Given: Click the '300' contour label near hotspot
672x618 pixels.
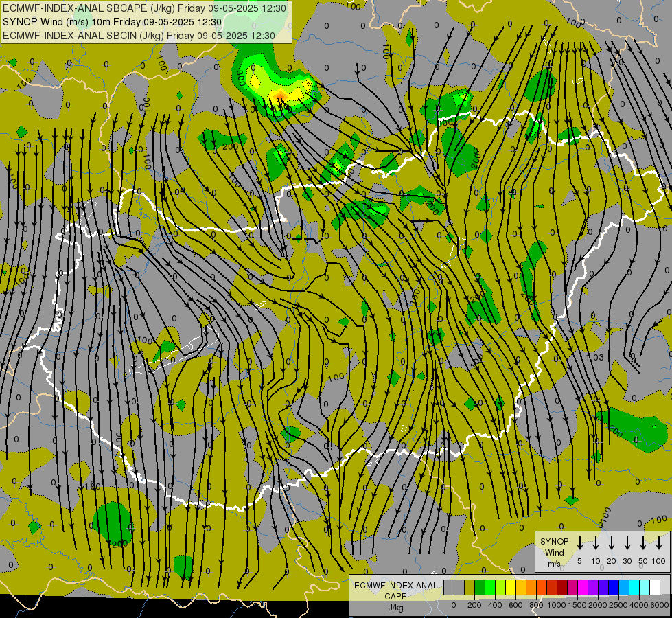Looking at the screenshot, I should pyautogui.click(x=240, y=78).
